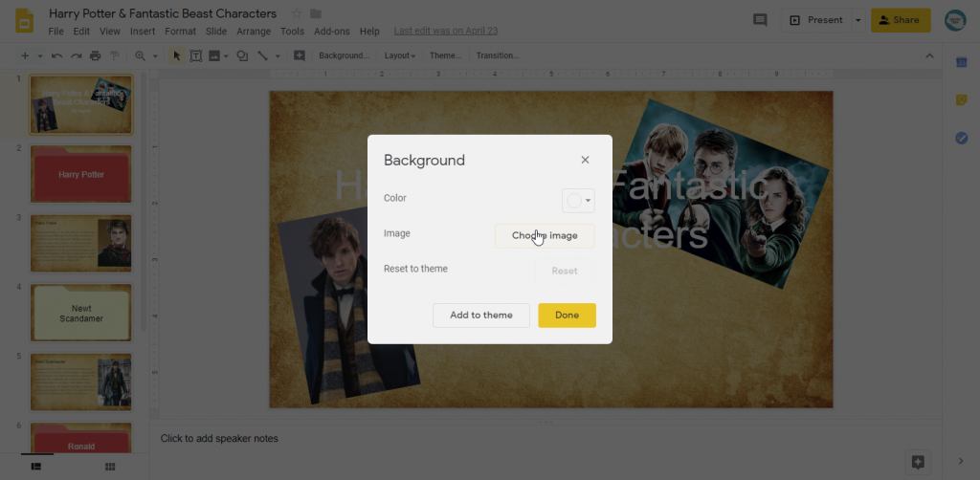Click the add comment toolbar icon

coord(300,55)
